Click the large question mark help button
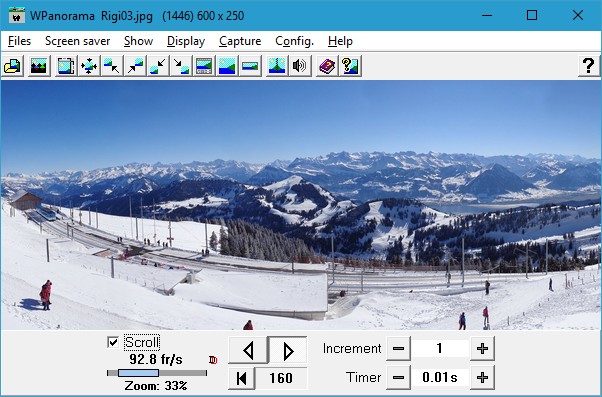The image size is (602, 397). point(589,66)
